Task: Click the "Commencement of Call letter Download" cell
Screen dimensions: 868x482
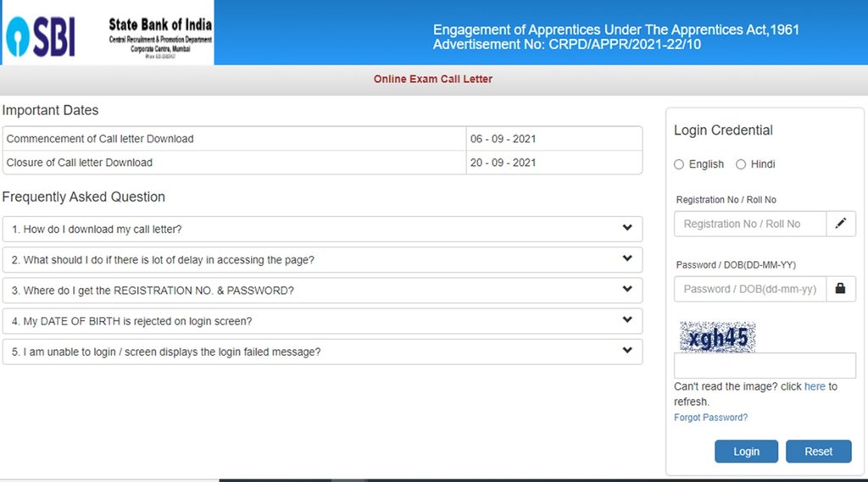Action: pos(235,139)
